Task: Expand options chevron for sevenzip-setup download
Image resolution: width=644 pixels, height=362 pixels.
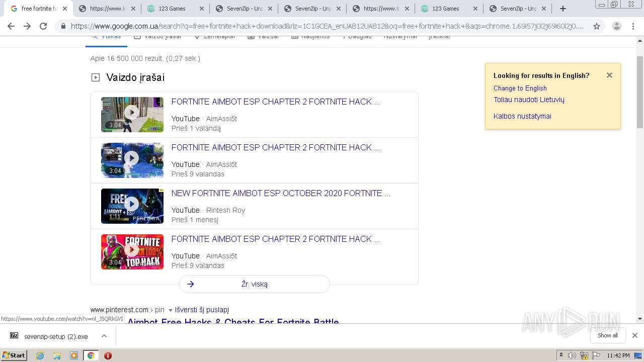Action: 104,336
